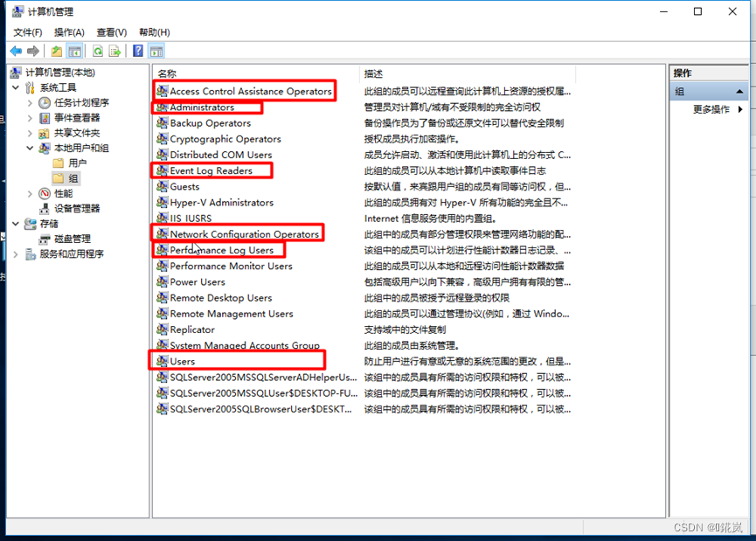Collapse the 存储 tree node

(16, 224)
